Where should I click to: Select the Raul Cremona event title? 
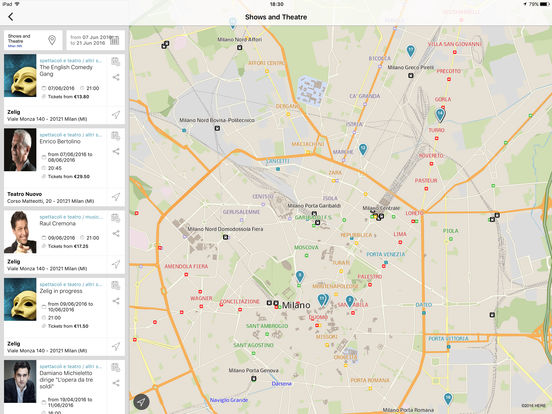57,224
